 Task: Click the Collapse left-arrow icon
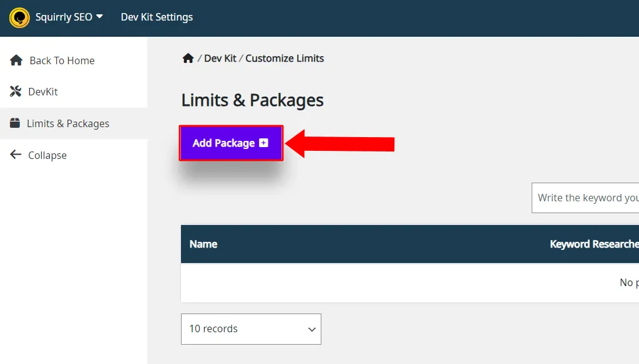(16, 155)
